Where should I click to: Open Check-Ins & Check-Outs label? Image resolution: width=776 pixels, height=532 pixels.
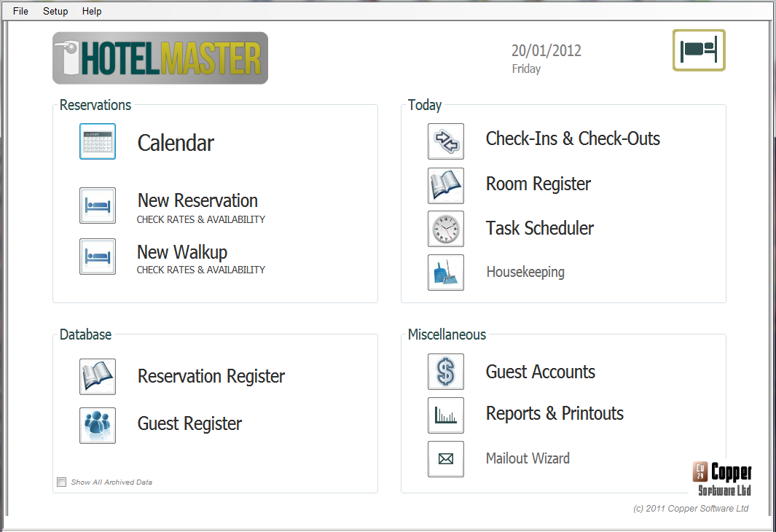[573, 138]
